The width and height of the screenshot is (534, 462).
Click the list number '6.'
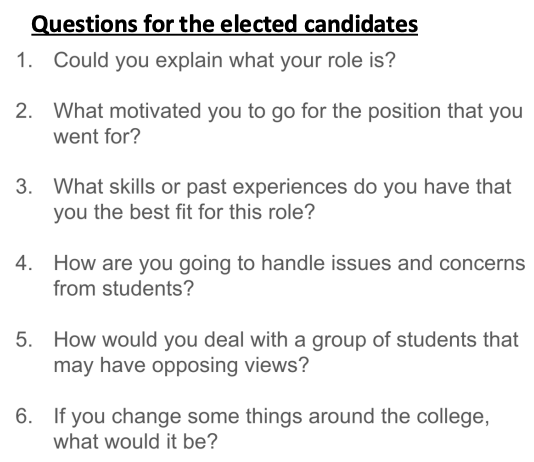(x=24, y=417)
